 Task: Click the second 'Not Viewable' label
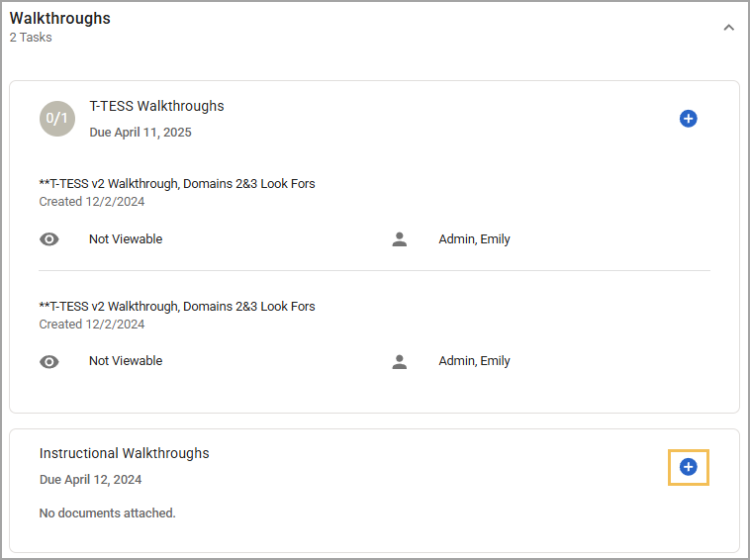pos(126,361)
